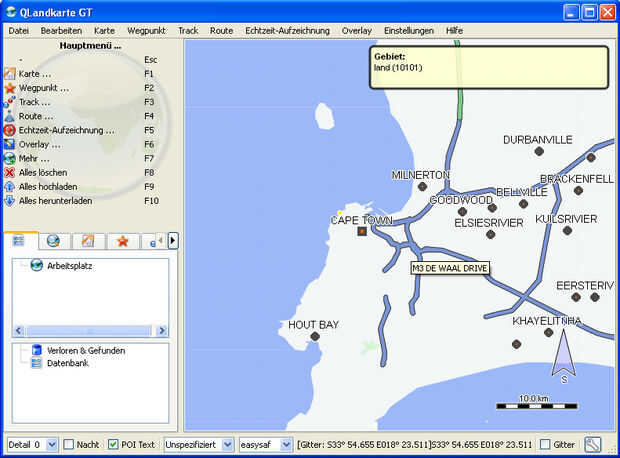Open the Overlay menu
The width and height of the screenshot is (620, 458).
(357, 30)
